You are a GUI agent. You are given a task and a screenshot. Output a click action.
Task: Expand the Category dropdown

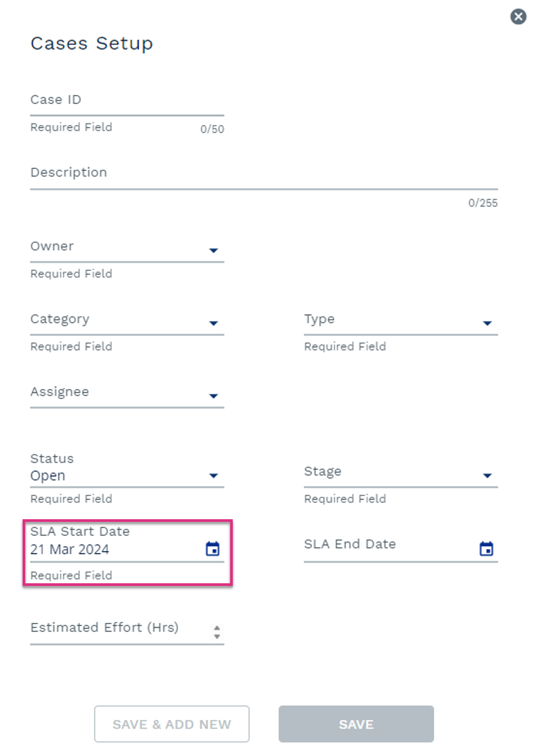click(x=213, y=323)
